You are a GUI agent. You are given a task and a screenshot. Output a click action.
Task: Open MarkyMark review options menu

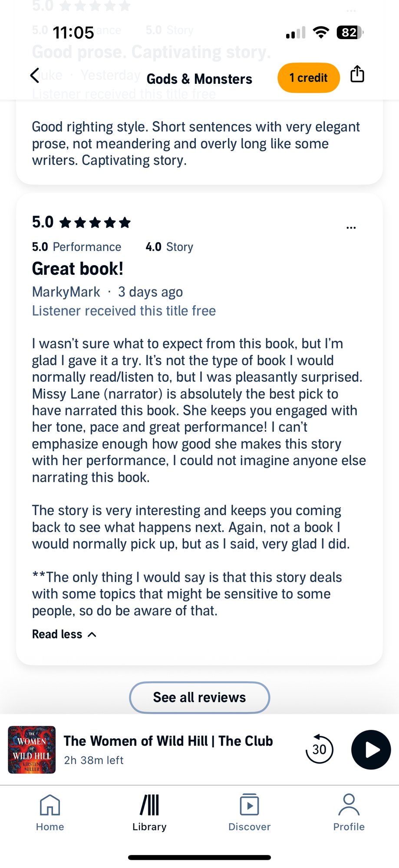[x=351, y=227]
